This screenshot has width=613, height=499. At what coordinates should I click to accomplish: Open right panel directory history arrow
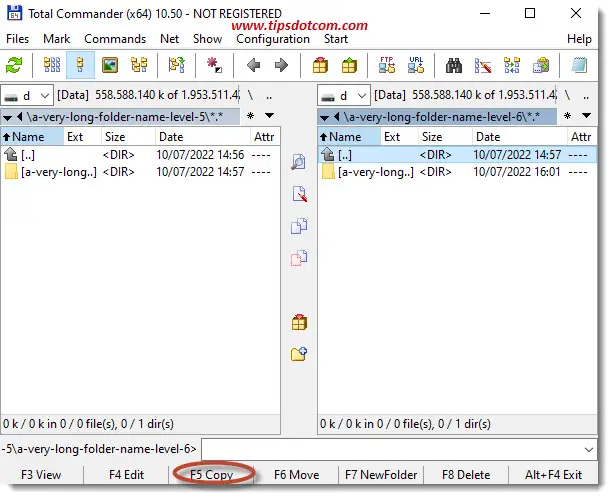pyautogui.click(x=586, y=116)
